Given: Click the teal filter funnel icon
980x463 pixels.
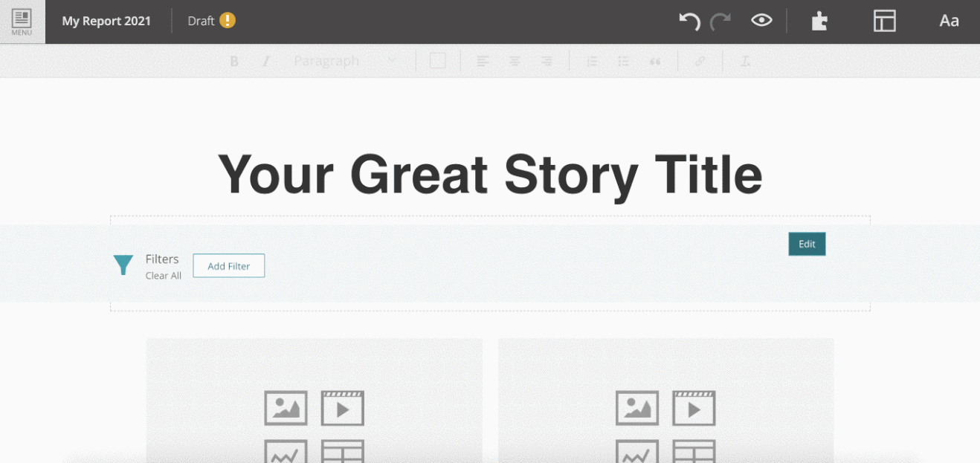Looking at the screenshot, I should (x=123, y=265).
